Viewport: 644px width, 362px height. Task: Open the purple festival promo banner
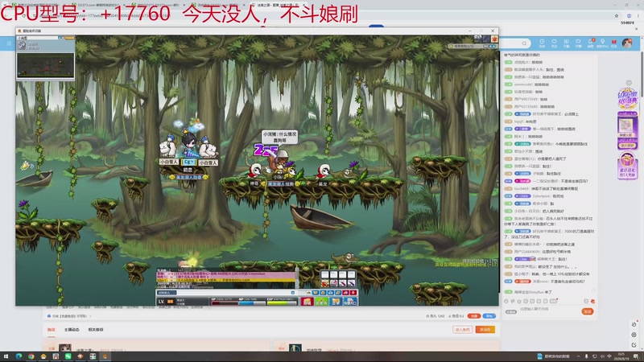[x=628, y=98]
